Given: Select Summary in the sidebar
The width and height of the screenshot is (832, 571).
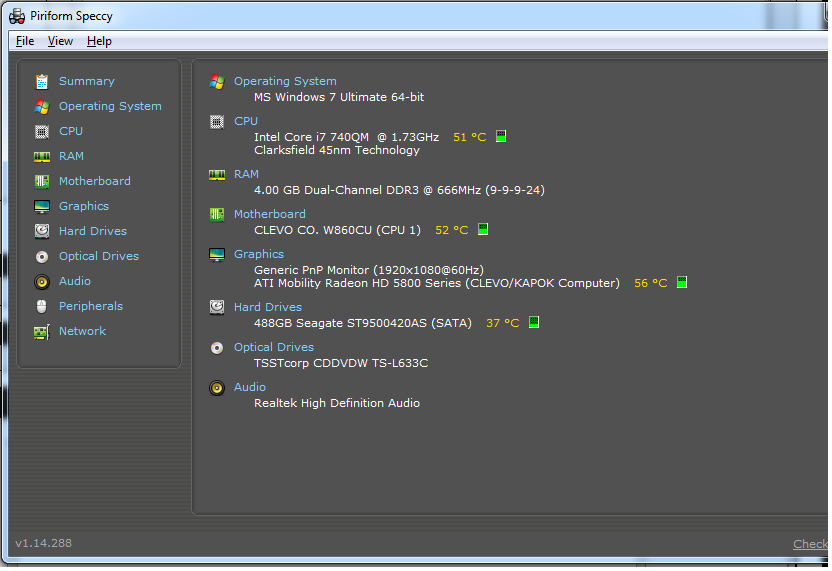Looking at the screenshot, I should pyautogui.click(x=86, y=81).
